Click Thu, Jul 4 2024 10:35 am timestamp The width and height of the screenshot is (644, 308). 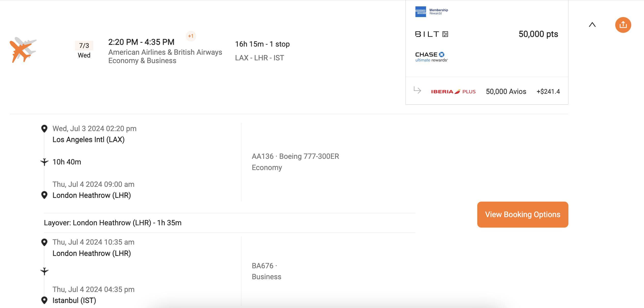(93, 242)
